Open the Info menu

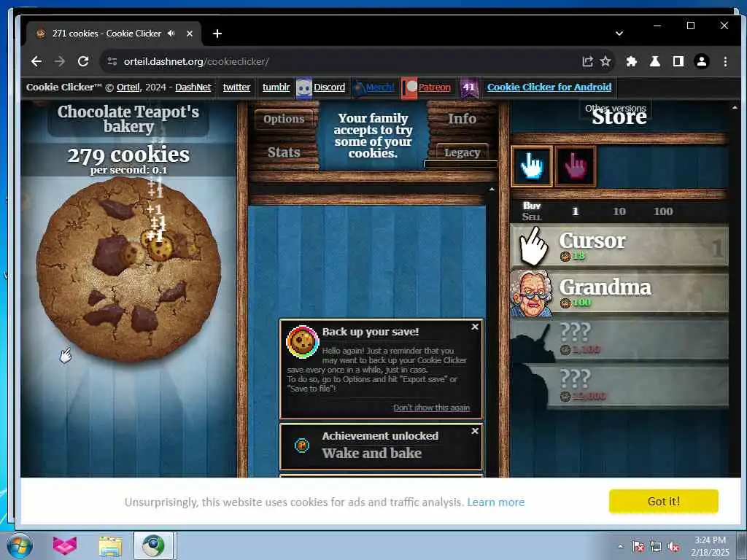coord(462,119)
